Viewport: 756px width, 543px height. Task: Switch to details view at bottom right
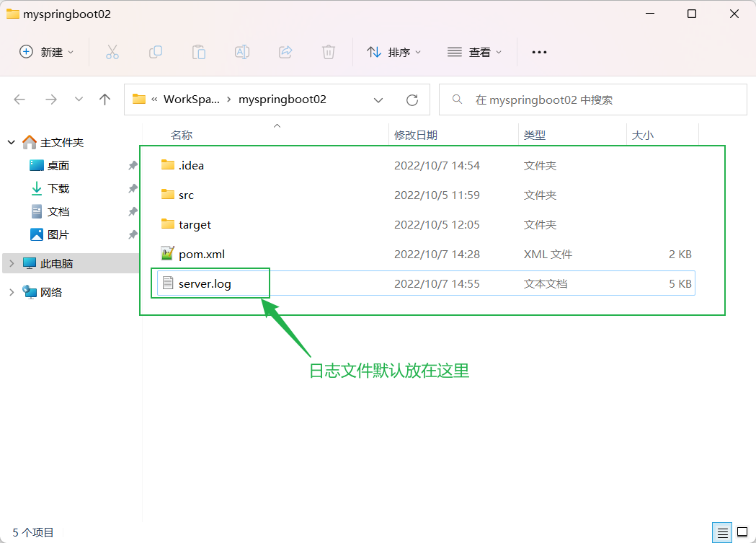[722, 532]
